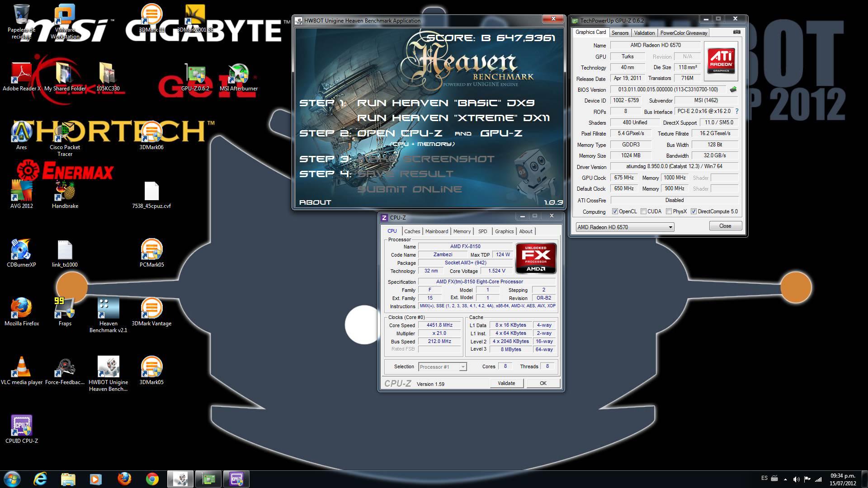The height and width of the screenshot is (488, 868).
Task: Open the link_tx1000 text file icon
Action: coord(65,253)
